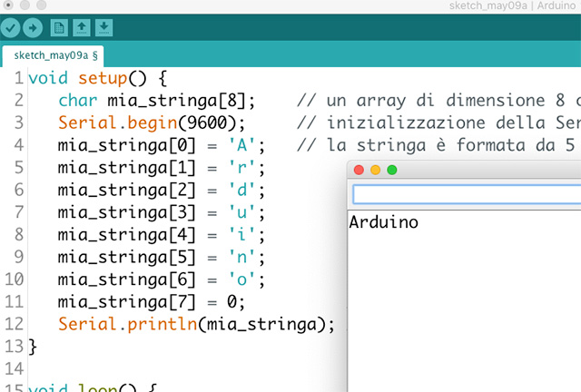Click "mia_stringa[6] = 'o';" line

(162, 279)
